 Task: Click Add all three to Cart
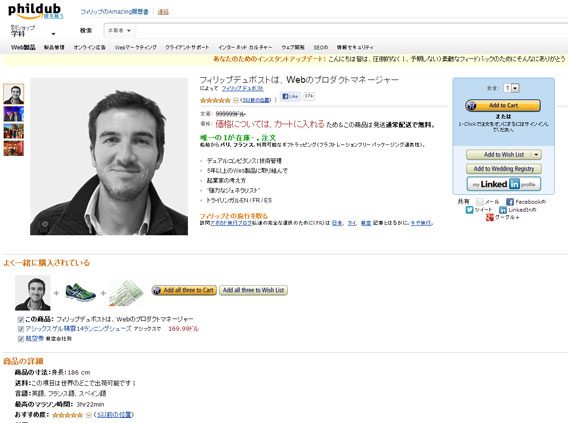184,290
